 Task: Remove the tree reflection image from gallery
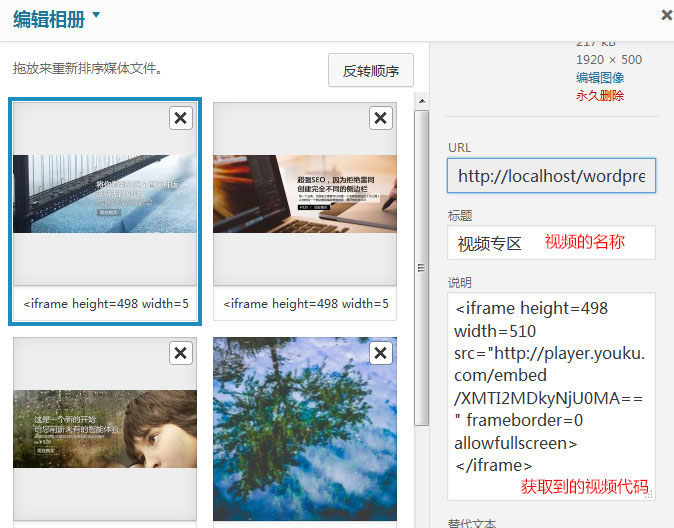coord(381,353)
